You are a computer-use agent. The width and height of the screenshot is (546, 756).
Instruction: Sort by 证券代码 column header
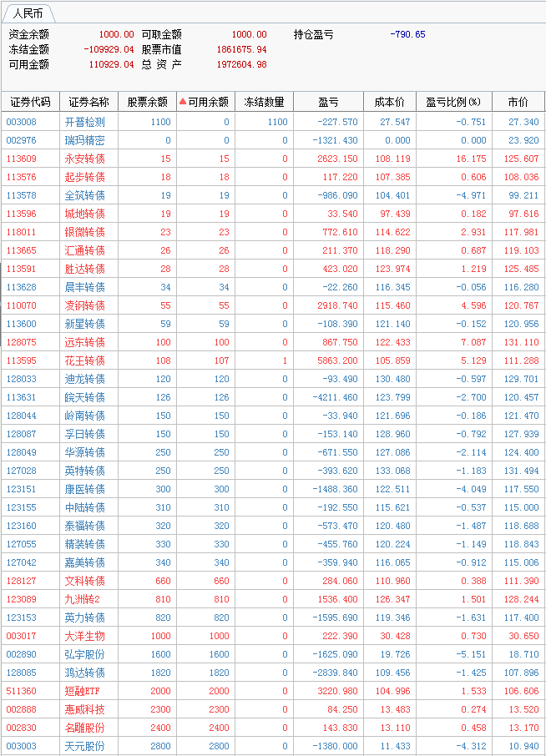(30, 102)
